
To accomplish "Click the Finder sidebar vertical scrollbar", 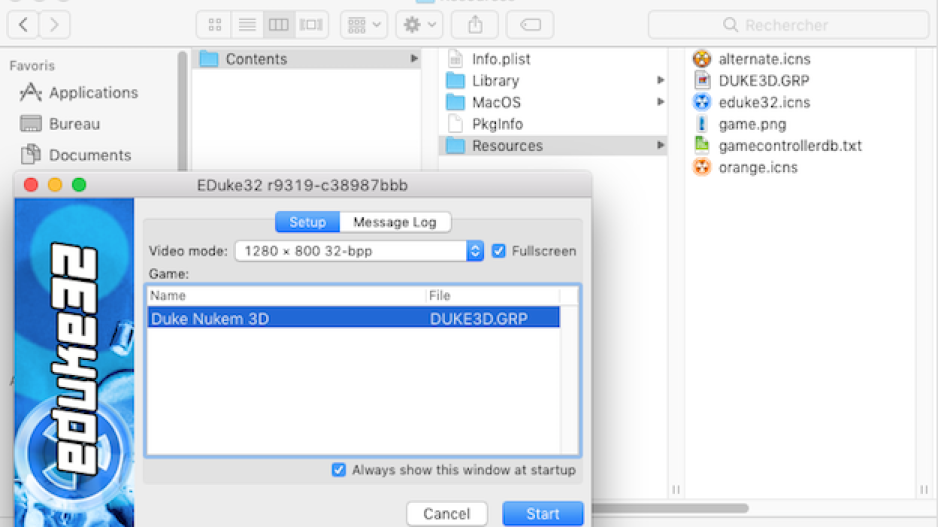I will pos(182,111).
